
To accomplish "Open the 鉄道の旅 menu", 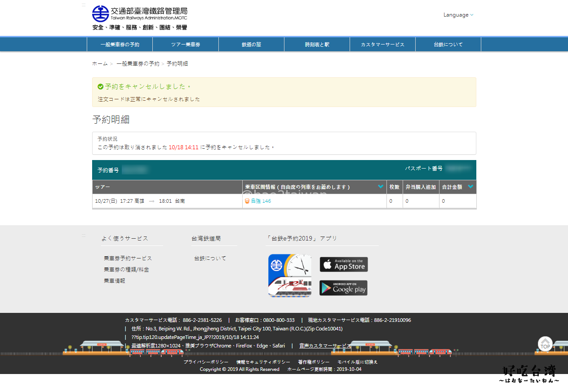I will [x=251, y=45].
